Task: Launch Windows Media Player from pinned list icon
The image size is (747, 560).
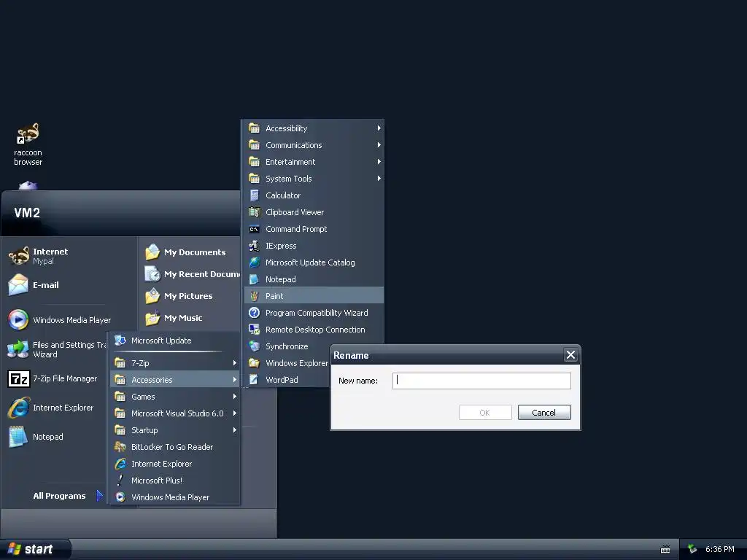Action: point(18,320)
